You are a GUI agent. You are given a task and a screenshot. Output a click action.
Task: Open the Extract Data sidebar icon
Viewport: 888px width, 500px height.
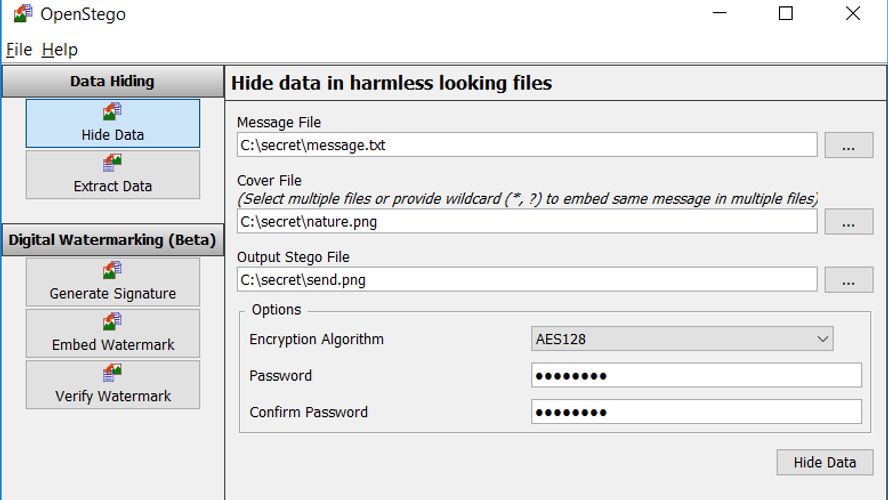(x=112, y=163)
